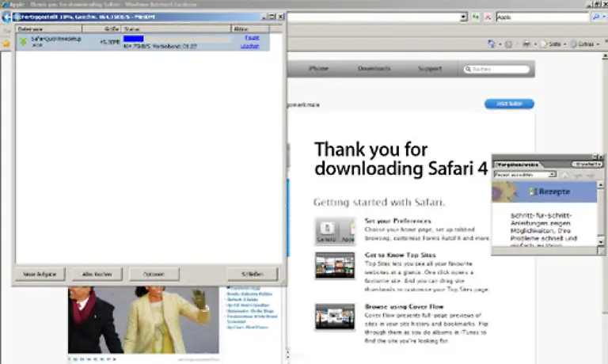Click the floating panel scrollbar up arrow
This screenshot has width=608, height=364.
601,184
